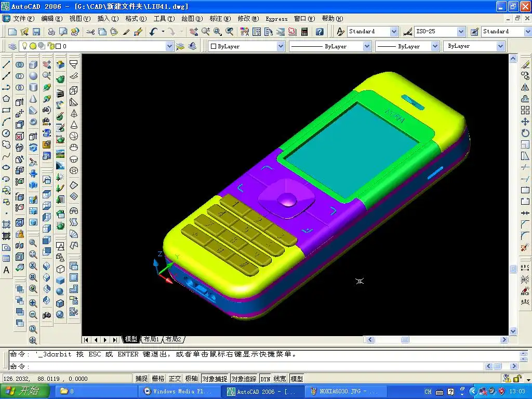Click the Layer Previous icon
532x399 pixels.
click(192, 46)
